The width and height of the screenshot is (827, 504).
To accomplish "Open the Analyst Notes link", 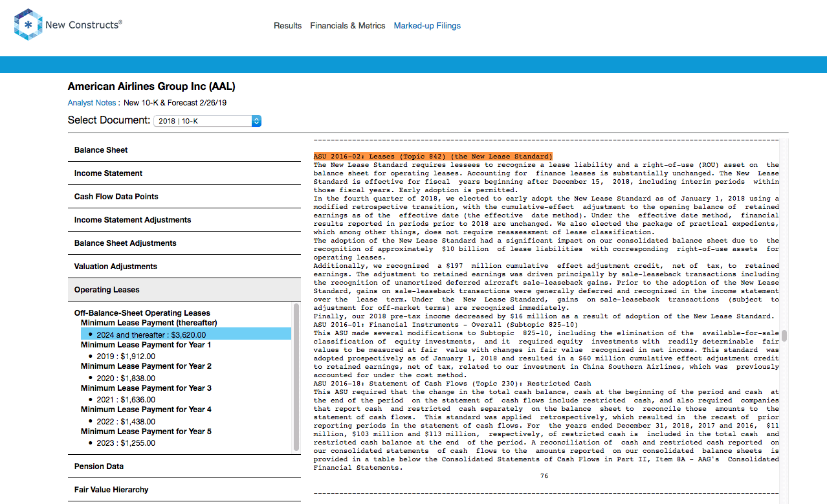I will pos(92,103).
